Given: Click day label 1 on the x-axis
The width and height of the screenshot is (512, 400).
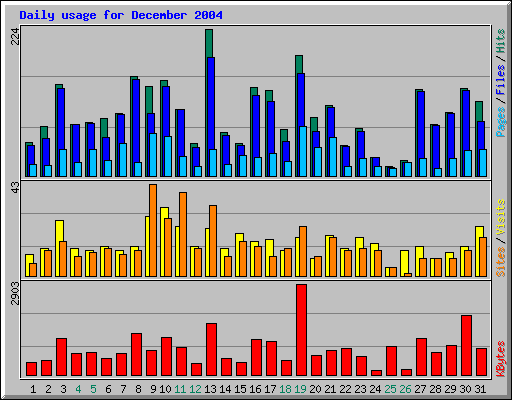Looking at the screenshot, I should click(33, 389).
